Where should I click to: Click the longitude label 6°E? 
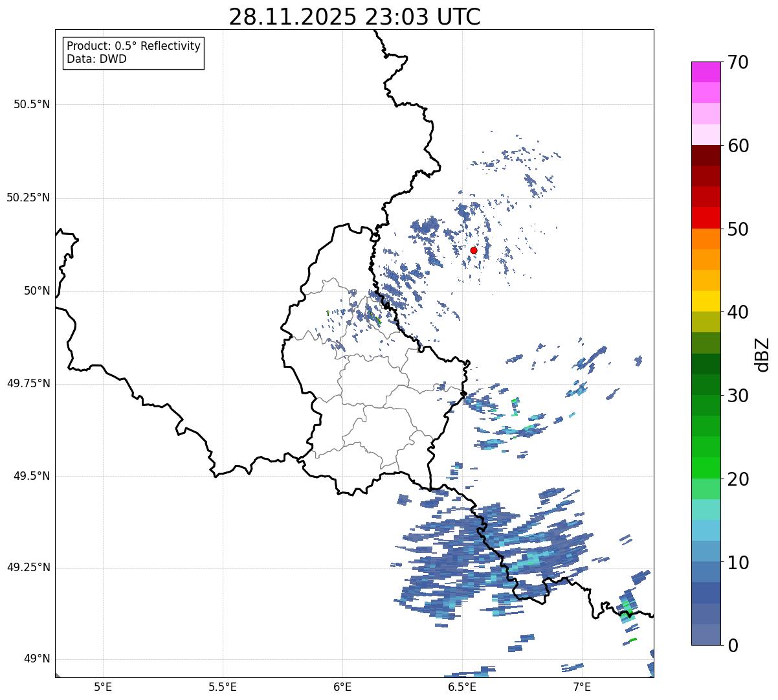tap(342, 686)
